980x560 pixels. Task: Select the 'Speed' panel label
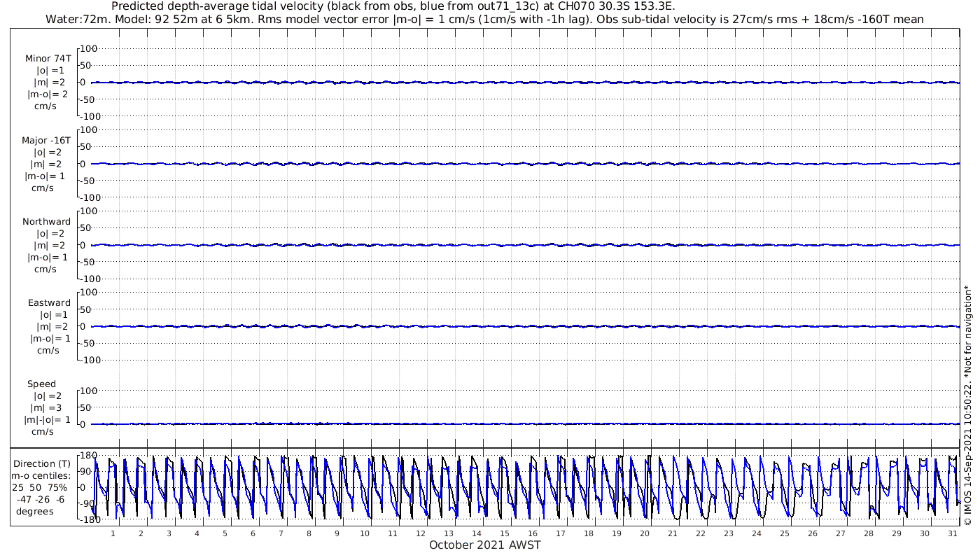(42, 384)
